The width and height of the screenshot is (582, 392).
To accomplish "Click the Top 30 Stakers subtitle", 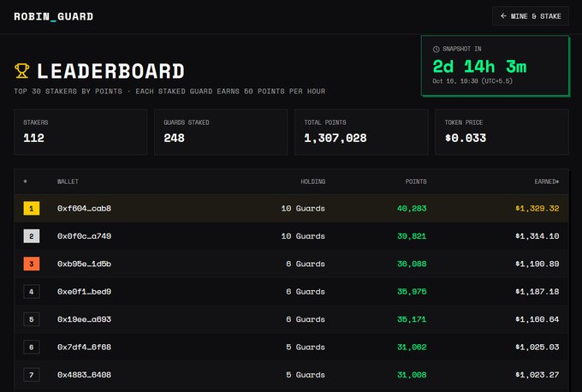I will tap(169, 92).
